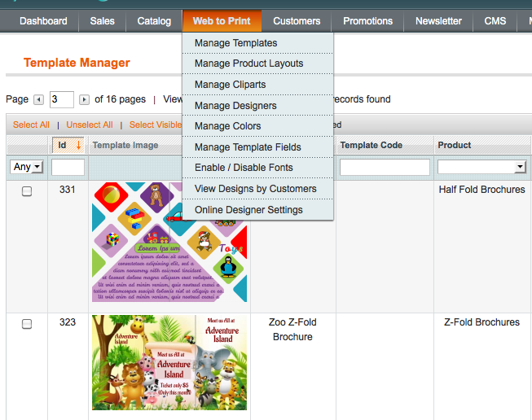Choose Manage Colors
This screenshot has height=420, width=532.
(258, 126)
